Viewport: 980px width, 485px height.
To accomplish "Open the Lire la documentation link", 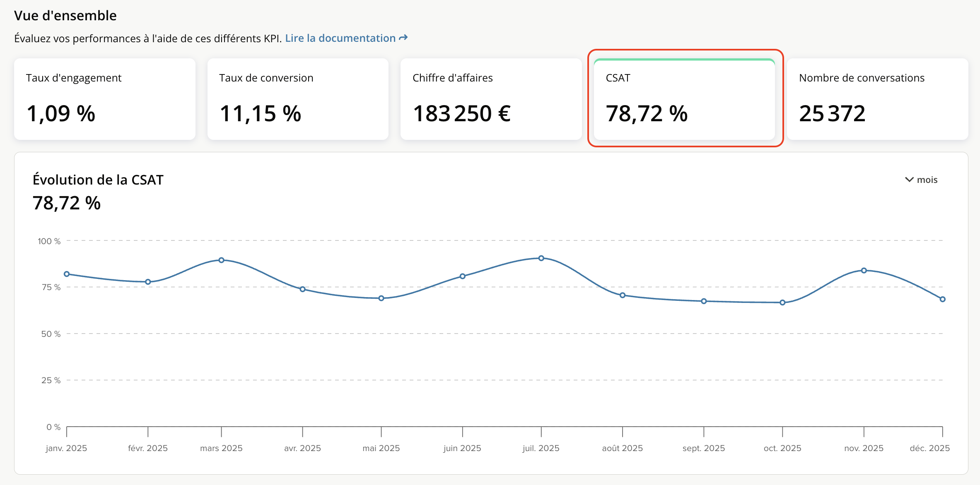I will 340,38.
